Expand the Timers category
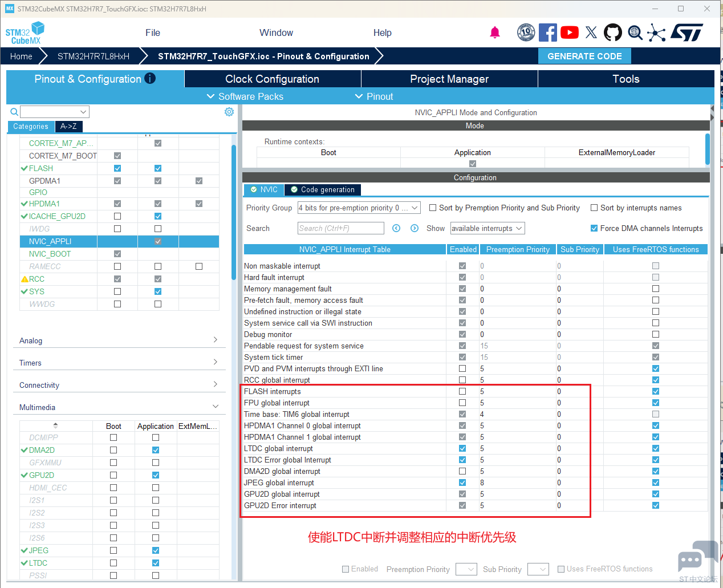This screenshot has height=588, width=723. (x=119, y=363)
